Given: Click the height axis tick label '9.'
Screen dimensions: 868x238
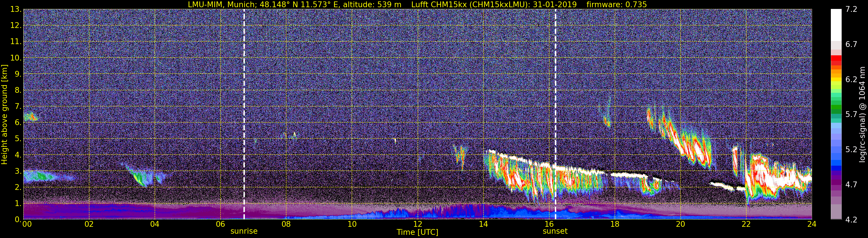Looking at the screenshot, I should [18, 74].
